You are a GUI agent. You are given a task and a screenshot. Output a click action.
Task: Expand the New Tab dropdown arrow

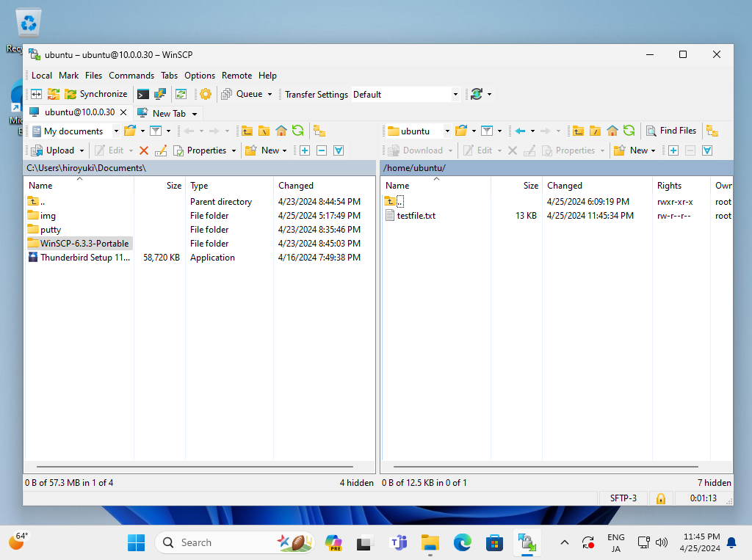click(194, 114)
